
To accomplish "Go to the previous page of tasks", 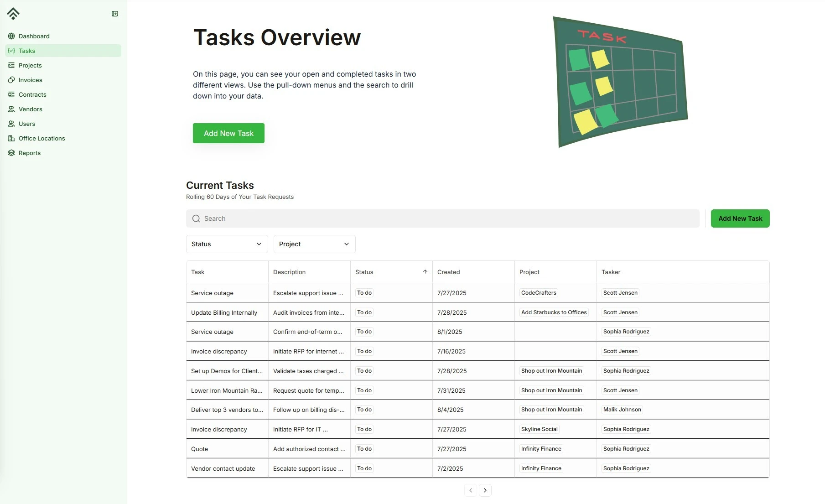I will coord(471,490).
